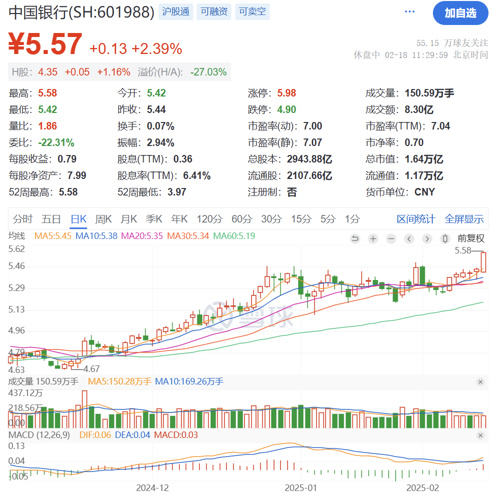Select the 周K weekly chart tab

click(103, 219)
